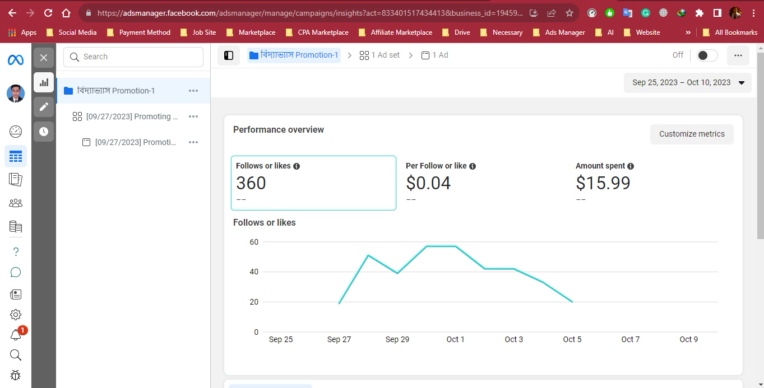The width and height of the screenshot is (764, 388).
Task: Open the charts view icon in side panel
Action: pos(43,82)
